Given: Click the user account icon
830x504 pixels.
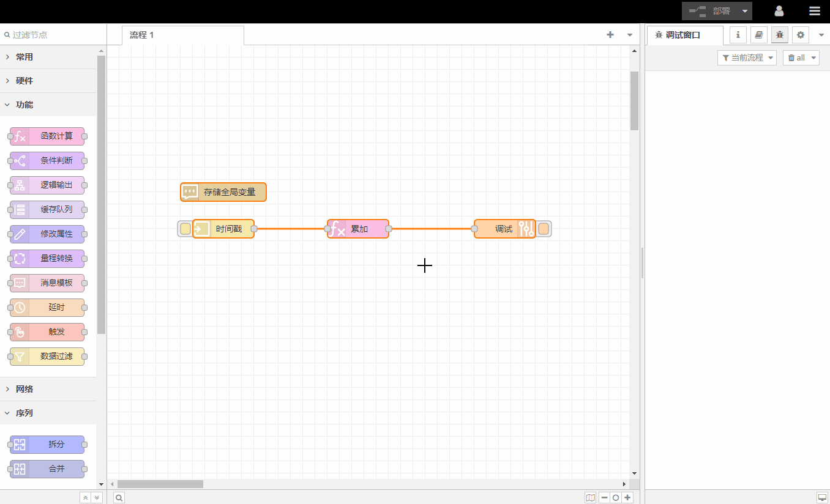Looking at the screenshot, I should [779, 11].
